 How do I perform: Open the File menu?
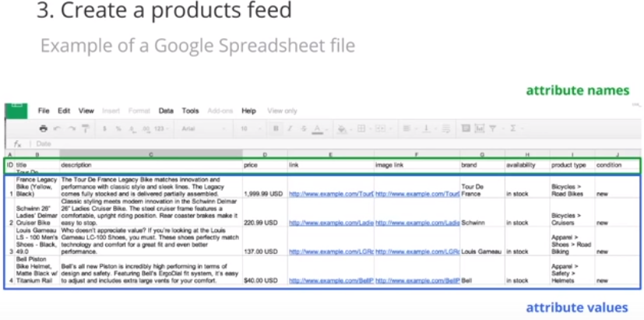[x=44, y=111]
